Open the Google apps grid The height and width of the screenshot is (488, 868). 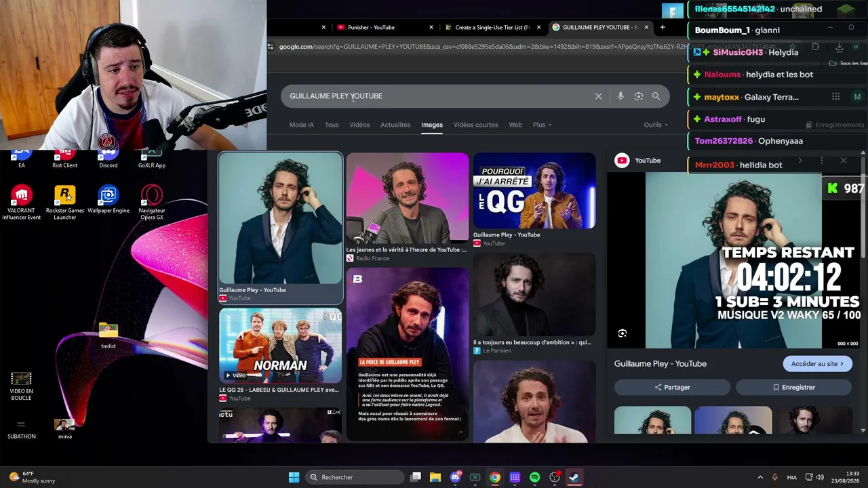[835, 97]
